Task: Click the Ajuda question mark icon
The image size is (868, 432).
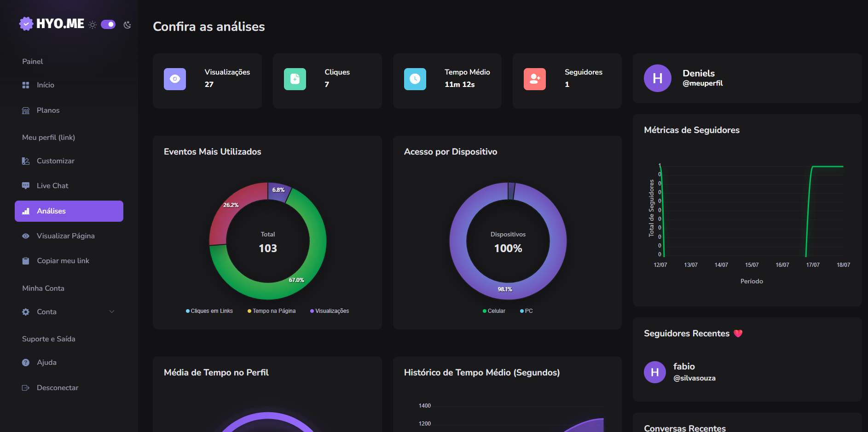Action: coord(26,363)
